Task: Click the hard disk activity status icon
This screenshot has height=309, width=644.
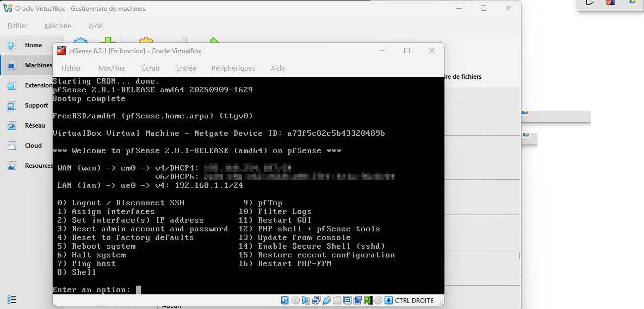Action: pyautogui.click(x=285, y=300)
